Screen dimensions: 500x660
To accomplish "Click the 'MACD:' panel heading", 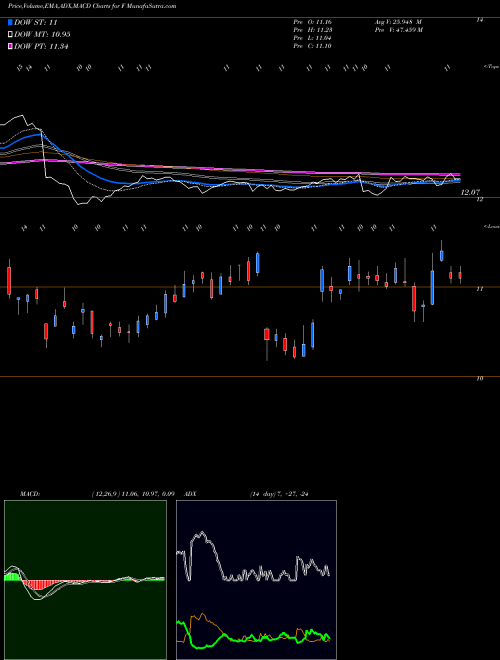I will tap(30, 494).
